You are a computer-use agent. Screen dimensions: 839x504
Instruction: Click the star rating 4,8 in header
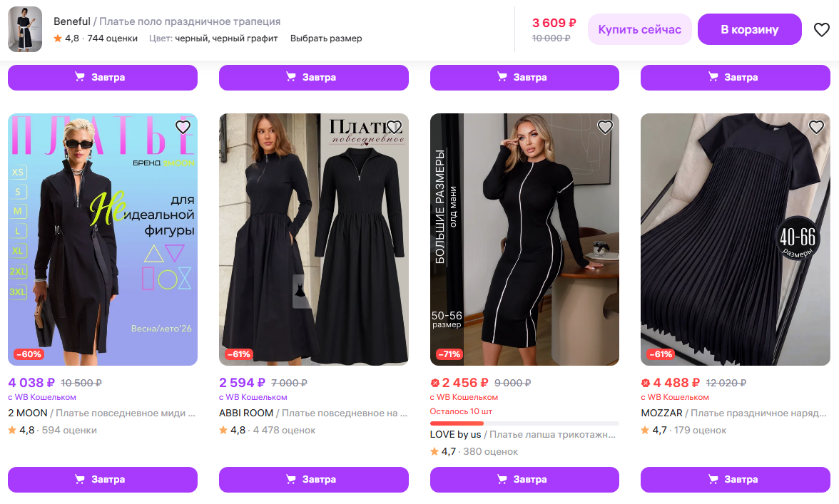tap(66, 38)
